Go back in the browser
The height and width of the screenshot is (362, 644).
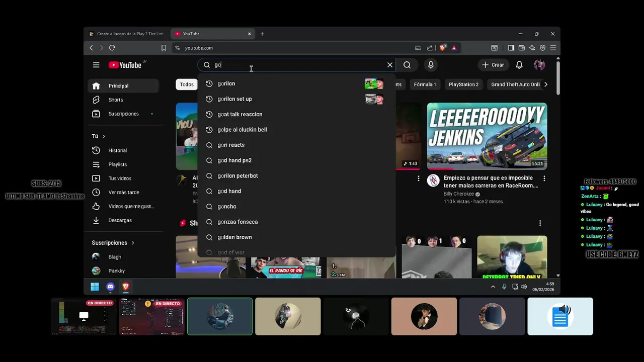pos(91,48)
